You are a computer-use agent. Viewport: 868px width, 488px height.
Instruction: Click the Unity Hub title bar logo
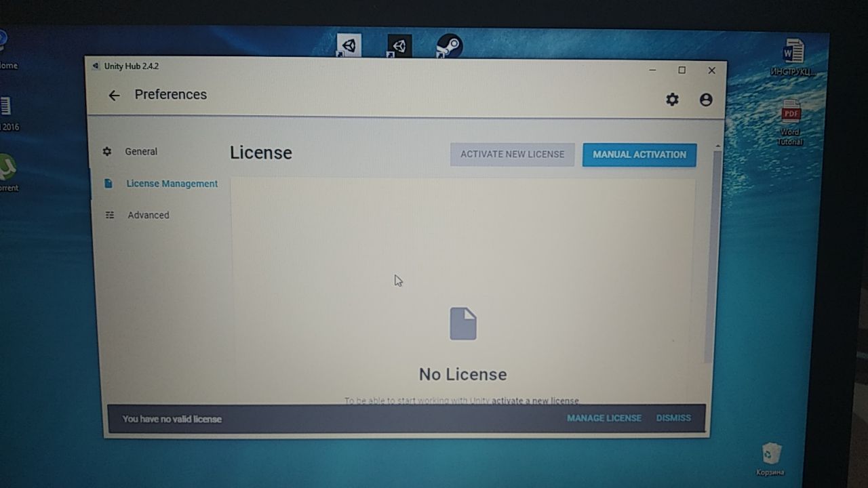point(96,66)
